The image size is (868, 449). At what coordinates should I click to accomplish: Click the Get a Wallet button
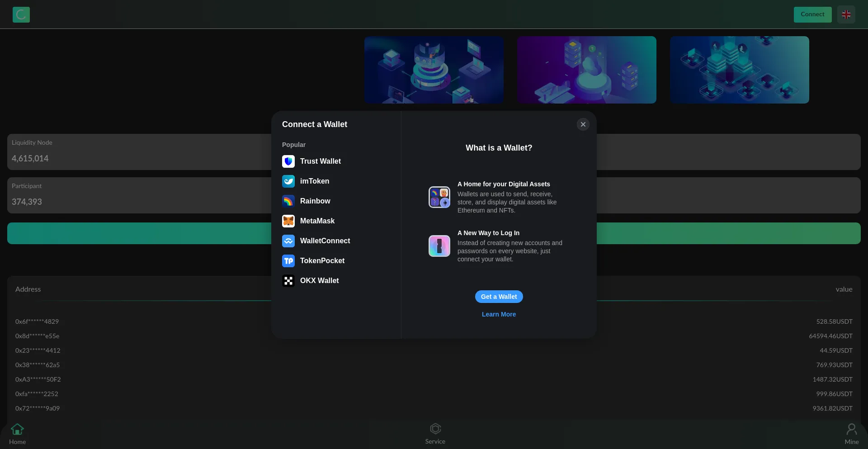[499, 297]
